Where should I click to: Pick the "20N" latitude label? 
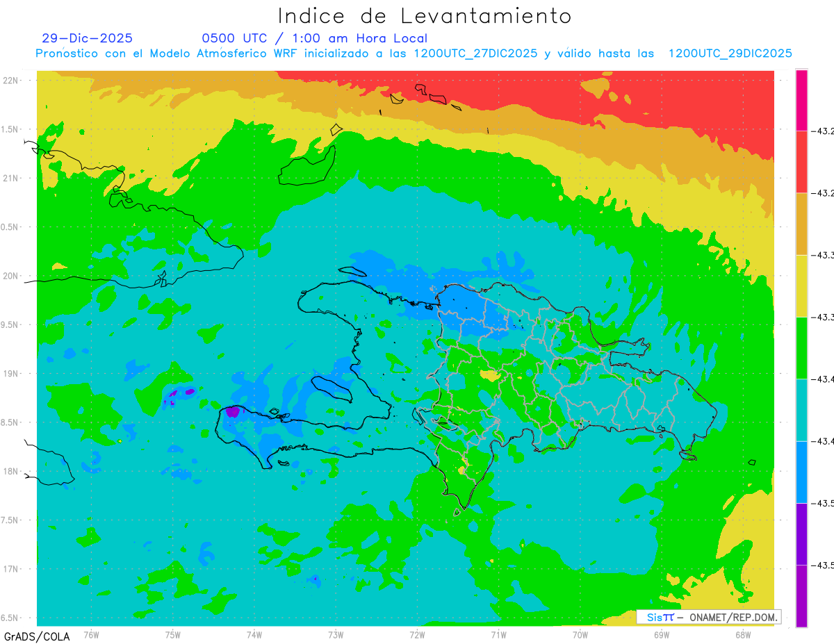click(11, 276)
